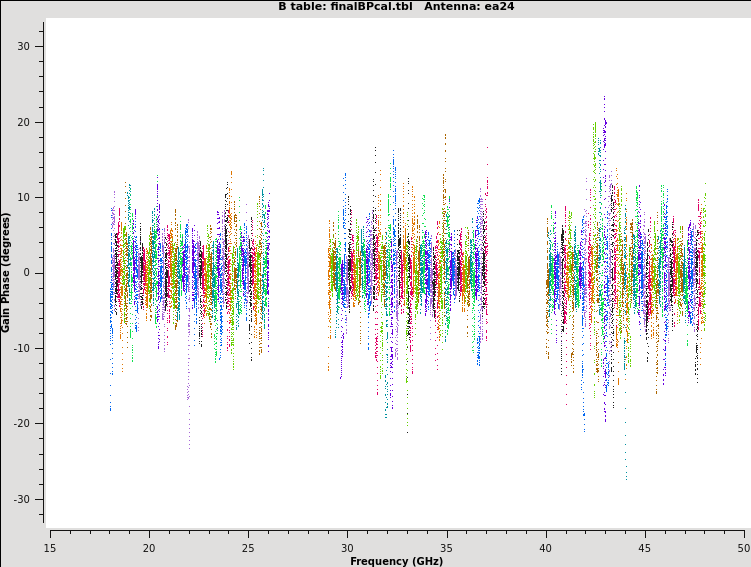Click the 0 tick label on the y-axis
The height and width of the screenshot is (567, 751).
pos(28,273)
